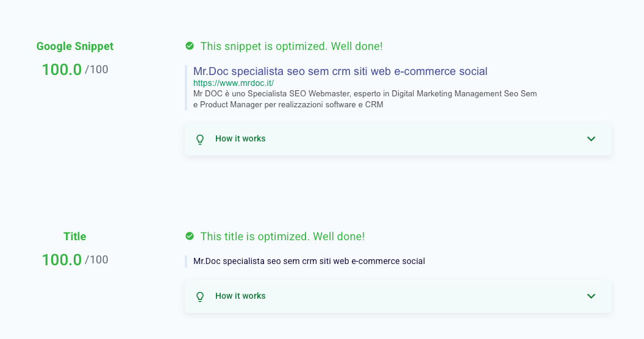Visit the https://www.mrdoc.it/ green URL
The image size is (644, 339).
pyautogui.click(x=234, y=83)
